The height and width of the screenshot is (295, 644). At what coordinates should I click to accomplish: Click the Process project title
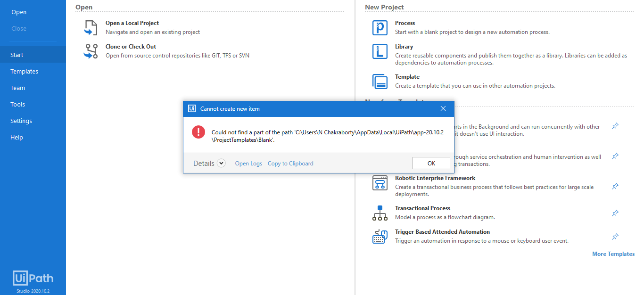[405, 23]
